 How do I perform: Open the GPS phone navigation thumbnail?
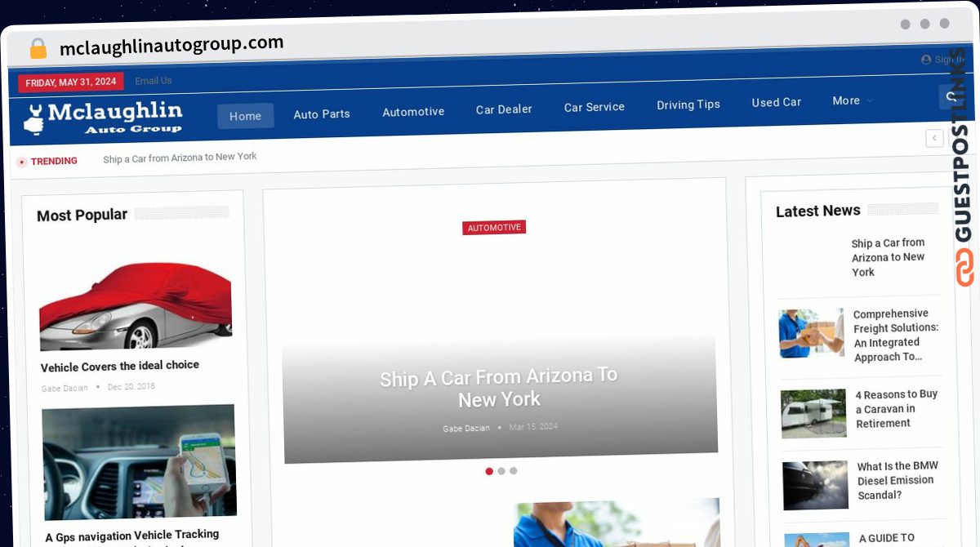[139, 462]
